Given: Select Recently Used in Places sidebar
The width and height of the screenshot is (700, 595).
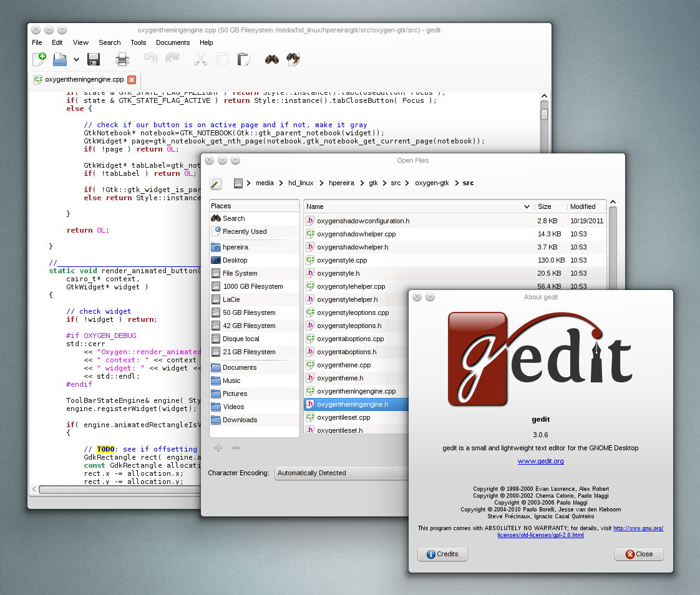Looking at the screenshot, I should (255, 231).
